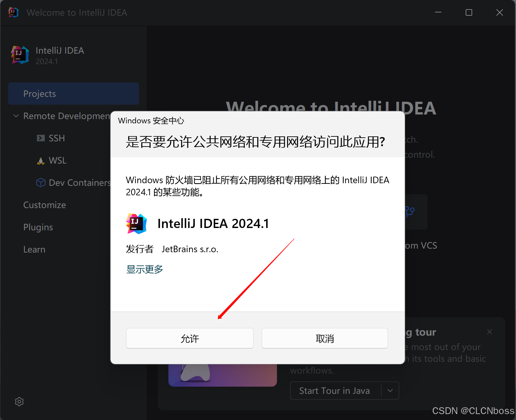This screenshot has width=516, height=420.
Task: Click the SSH terminal icon
Action: click(x=41, y=138)
